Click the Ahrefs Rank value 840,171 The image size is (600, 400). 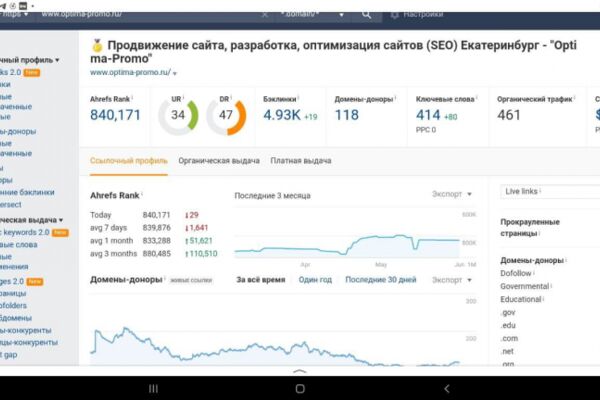(x=115, y=115)
